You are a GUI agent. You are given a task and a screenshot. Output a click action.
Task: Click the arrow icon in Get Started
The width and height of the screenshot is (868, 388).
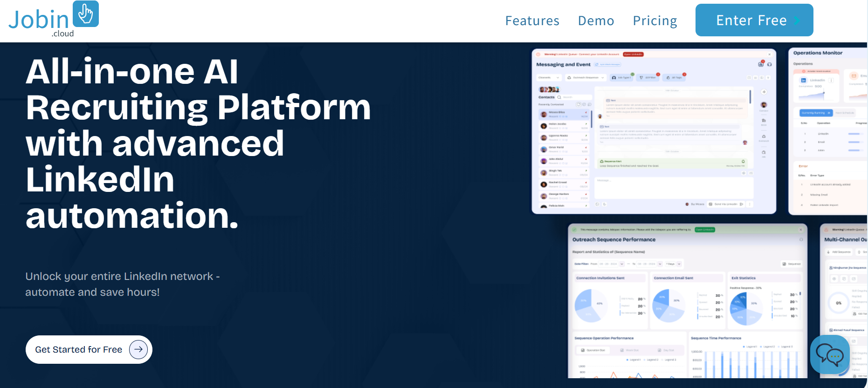138,349
